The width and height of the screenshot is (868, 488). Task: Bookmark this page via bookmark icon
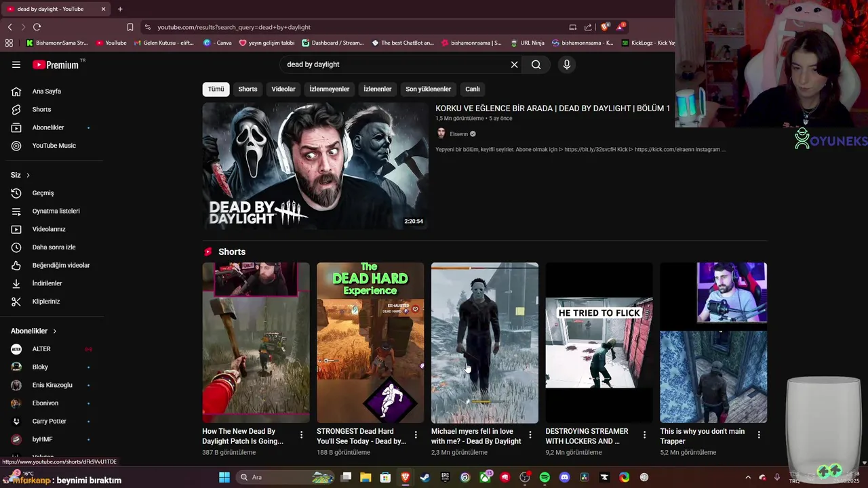pyautogui.click(x=130, y=27)
